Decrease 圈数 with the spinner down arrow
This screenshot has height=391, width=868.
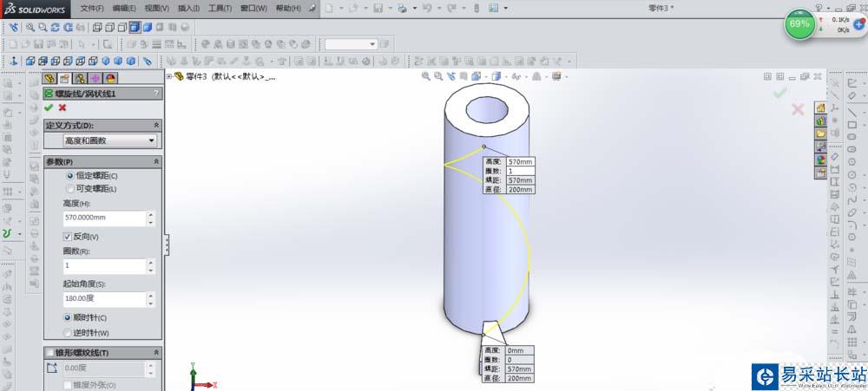pos(150,270)
